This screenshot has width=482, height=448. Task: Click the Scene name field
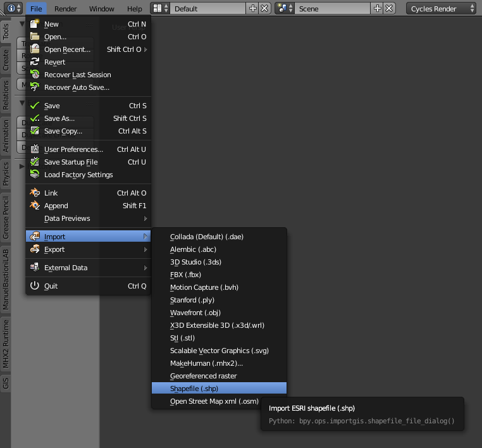tap(332, 8)
